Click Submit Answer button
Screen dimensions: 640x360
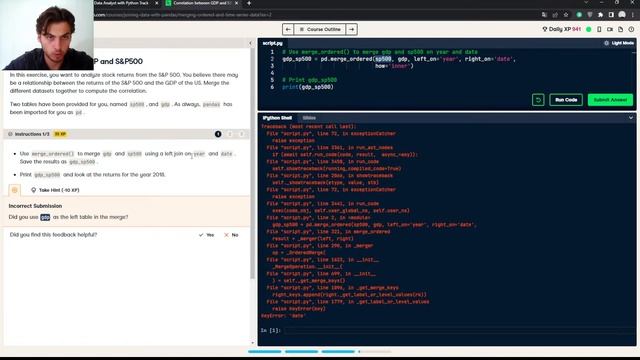click(x=610, y=100)
